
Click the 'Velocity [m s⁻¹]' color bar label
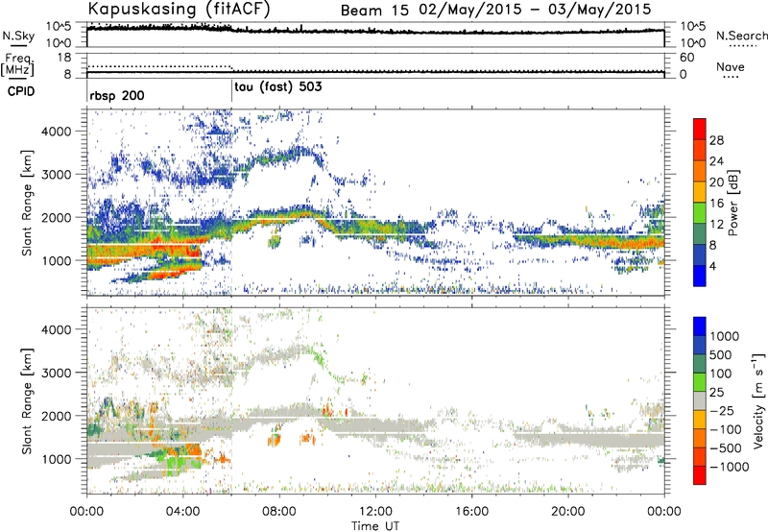pyautogui.click(x=758, y=400)
